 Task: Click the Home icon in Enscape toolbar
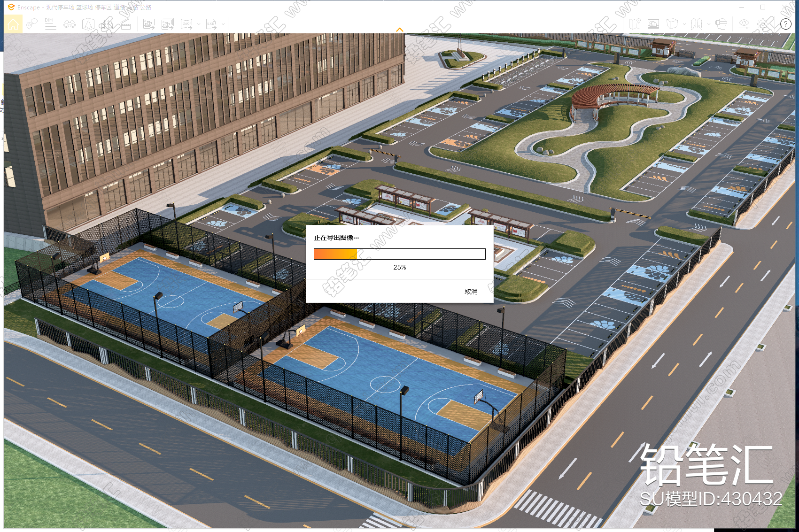13,24
